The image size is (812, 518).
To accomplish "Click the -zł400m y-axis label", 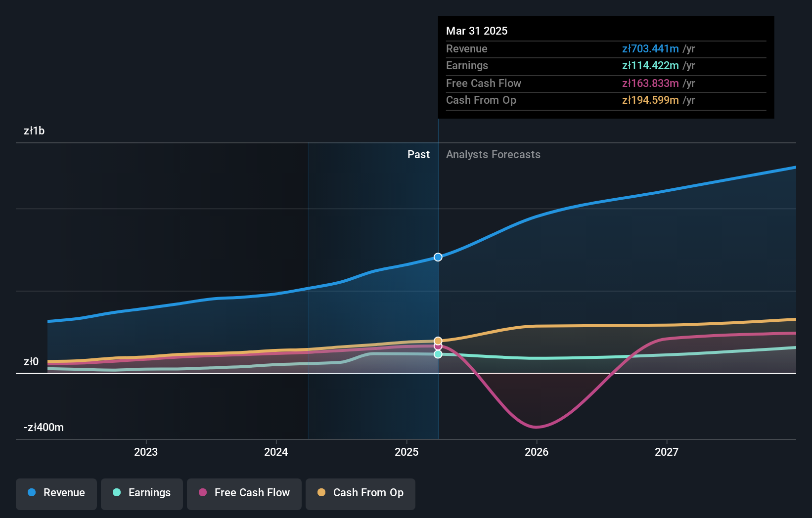I will [x=44, y=427].
